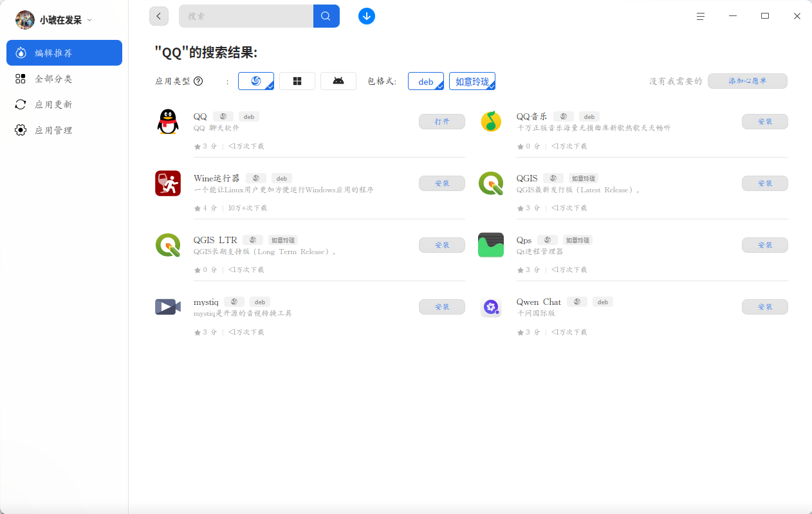812x514 pixels.
Task: Click the Qps app icon
Action: tap(491, 245)
